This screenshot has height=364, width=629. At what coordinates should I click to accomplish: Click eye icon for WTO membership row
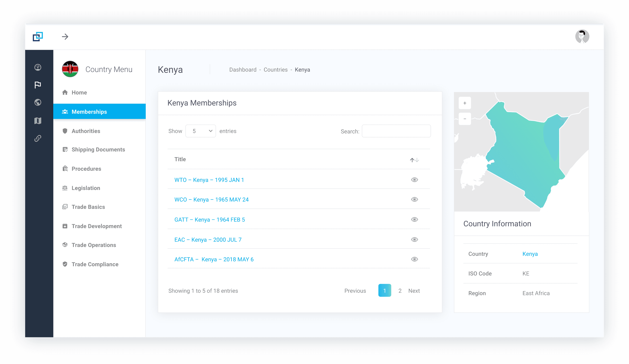pos(414,180)
